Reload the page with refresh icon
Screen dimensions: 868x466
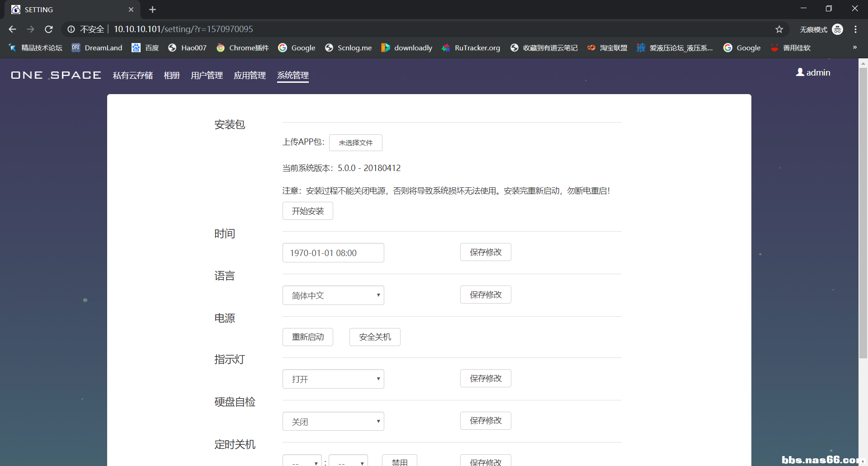tap(49, 29)
